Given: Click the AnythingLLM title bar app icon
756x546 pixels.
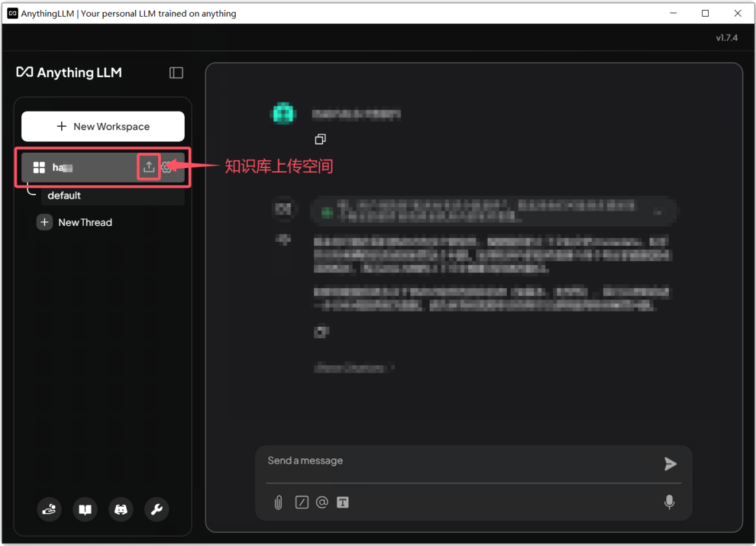Looking at the screenshot, I should (13, 13).
